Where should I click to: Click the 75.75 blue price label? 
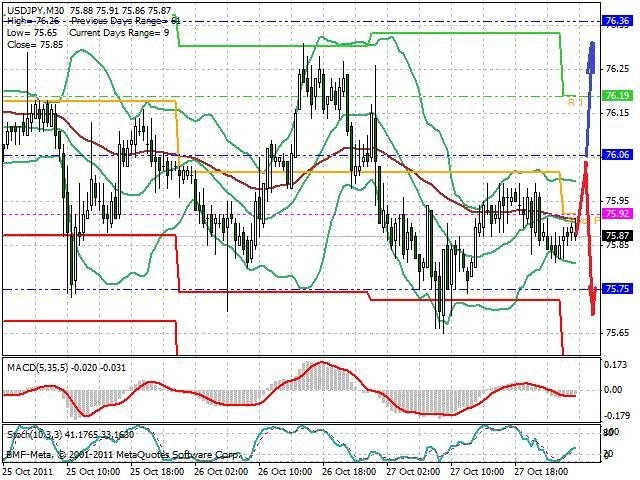[x=617, y=289]
